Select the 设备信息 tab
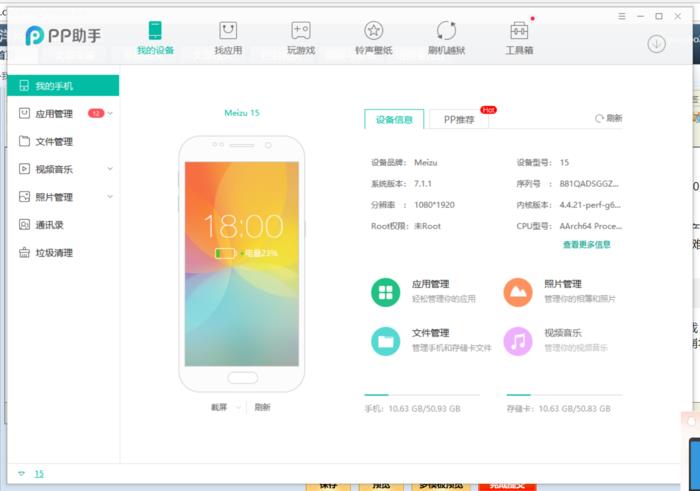700x491 pixels. pyautogui.click(x=393, y=120)
